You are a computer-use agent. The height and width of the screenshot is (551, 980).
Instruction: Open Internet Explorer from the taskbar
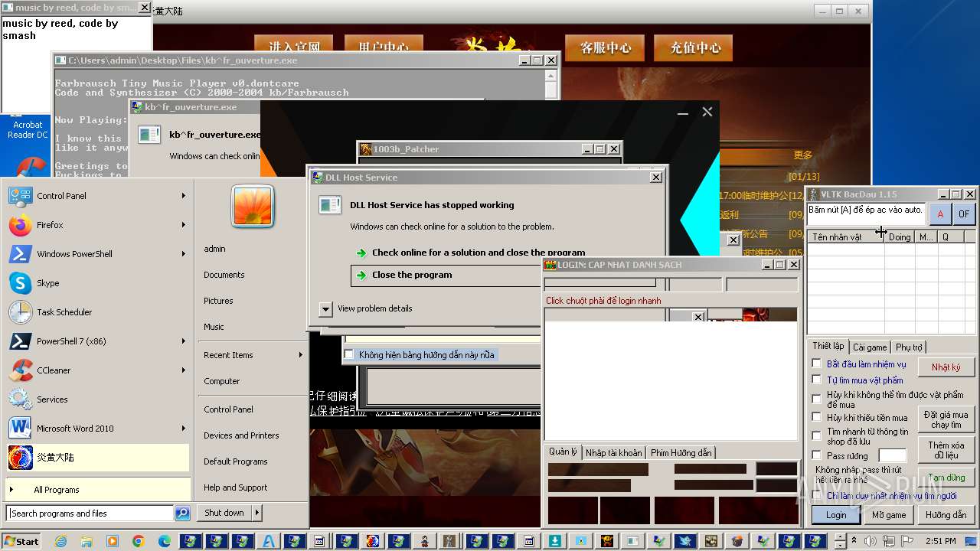point(61,541)
